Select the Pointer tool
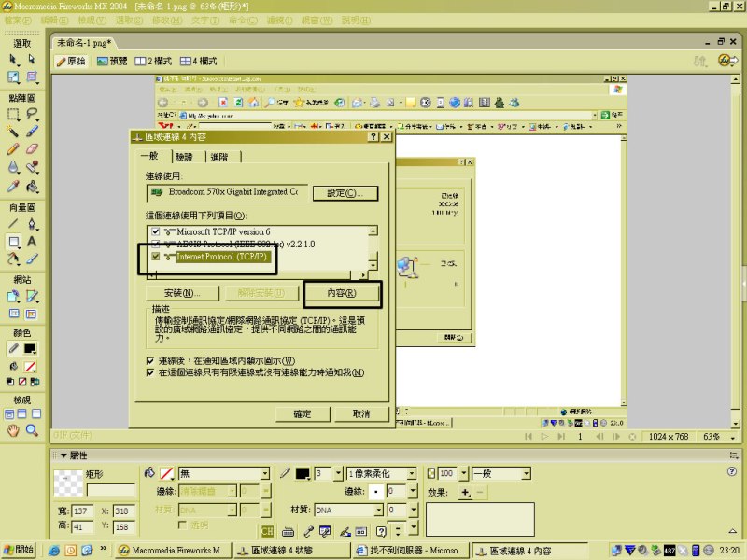 tap(13, 60)
